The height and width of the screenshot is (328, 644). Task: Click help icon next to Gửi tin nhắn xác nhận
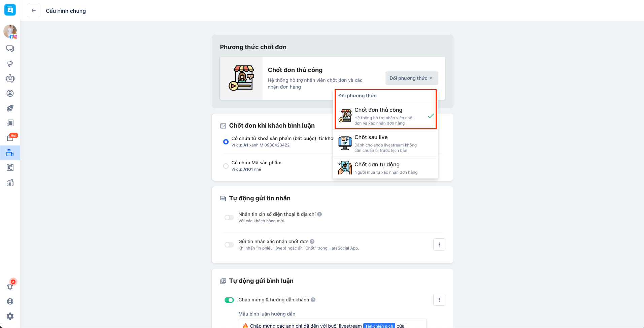pos(312,241)
